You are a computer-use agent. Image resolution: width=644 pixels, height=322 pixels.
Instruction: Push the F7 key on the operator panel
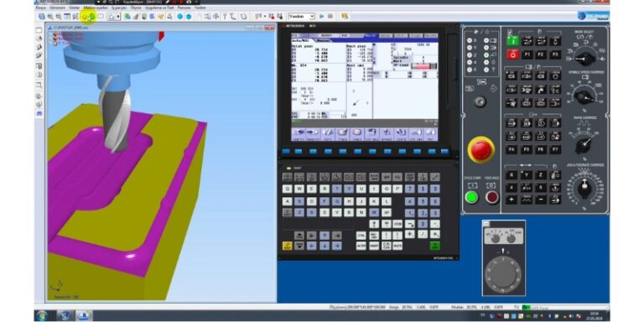point(555,149)
